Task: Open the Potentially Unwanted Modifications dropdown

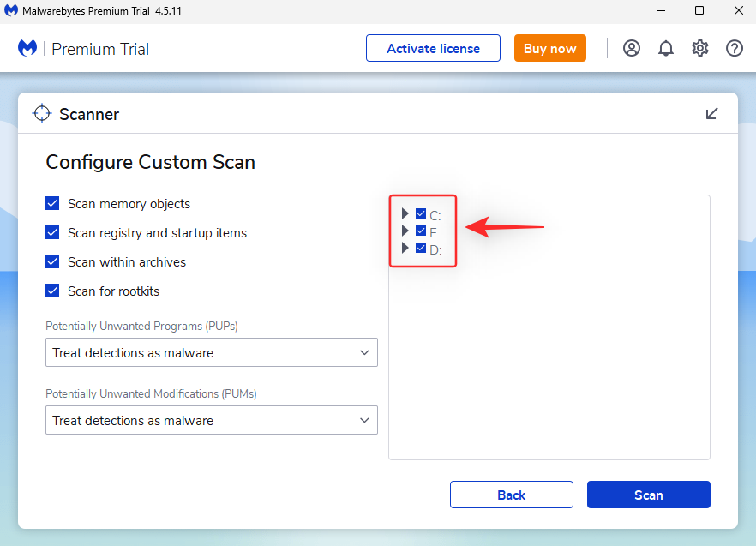Action: 211,421
